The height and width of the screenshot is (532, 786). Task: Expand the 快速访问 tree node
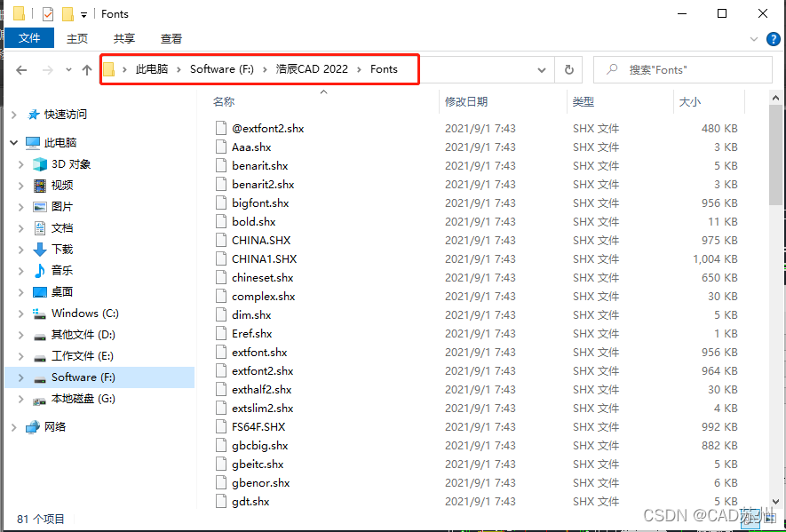point(13,115)
